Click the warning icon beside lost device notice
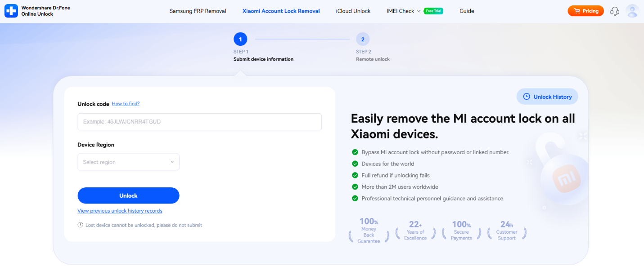Viewport: 644px width, 275px height. [81, 225]
